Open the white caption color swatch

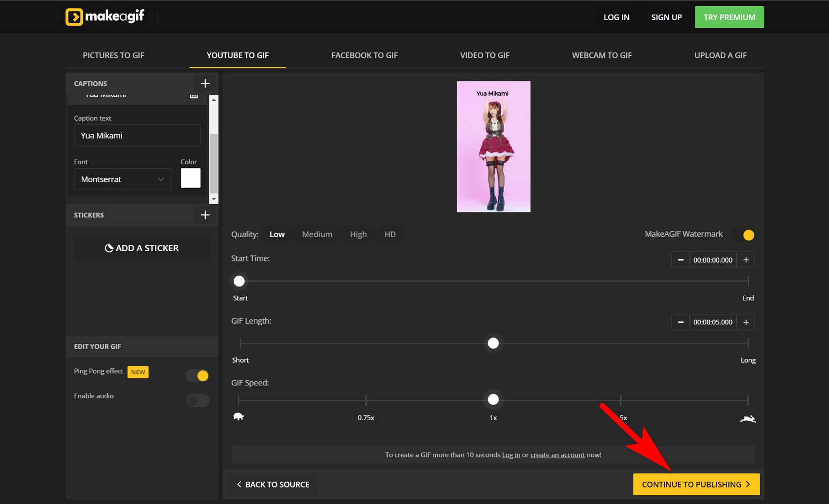click(190, 178)
